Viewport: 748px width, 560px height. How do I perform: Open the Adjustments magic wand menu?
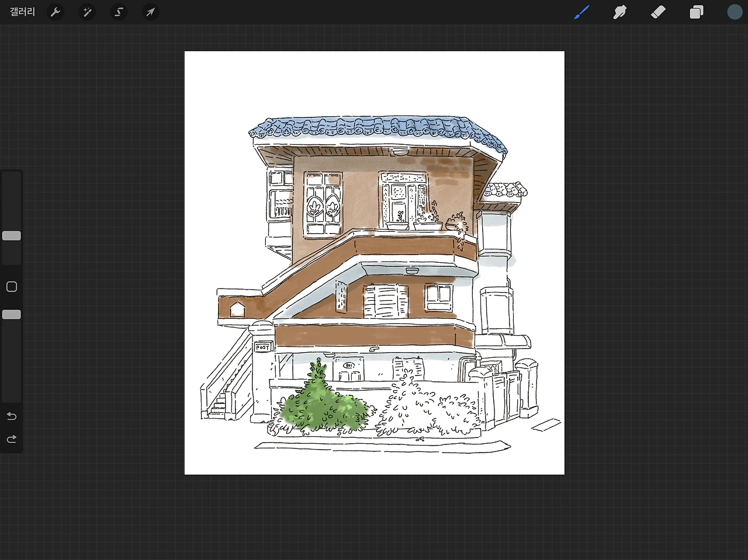click(x=87, y=12)
